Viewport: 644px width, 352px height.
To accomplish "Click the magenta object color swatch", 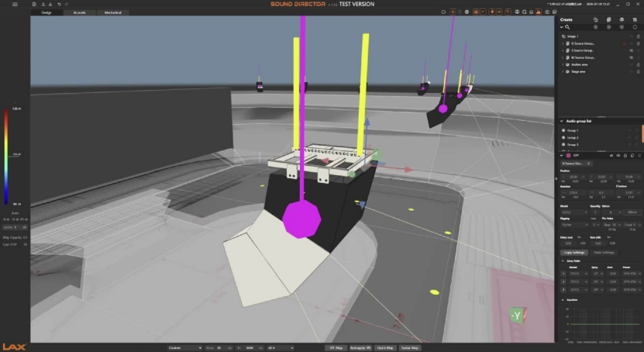I will [568, 156].
